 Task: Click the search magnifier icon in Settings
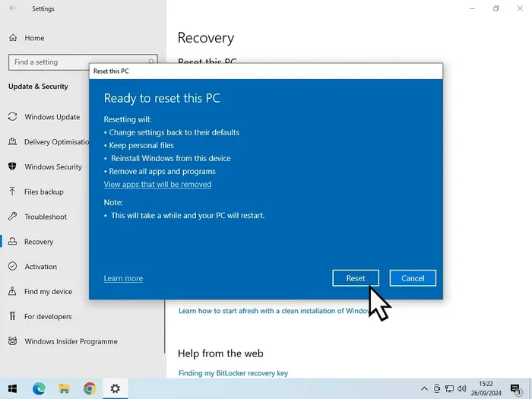pyautogui.click(x=151, y=62)
